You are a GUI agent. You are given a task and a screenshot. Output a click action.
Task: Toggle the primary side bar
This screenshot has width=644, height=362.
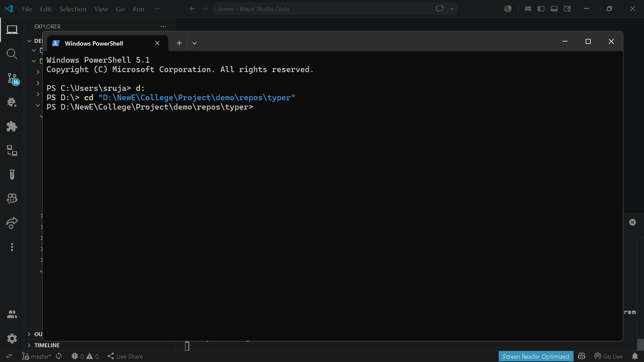(x=541, y=9)
